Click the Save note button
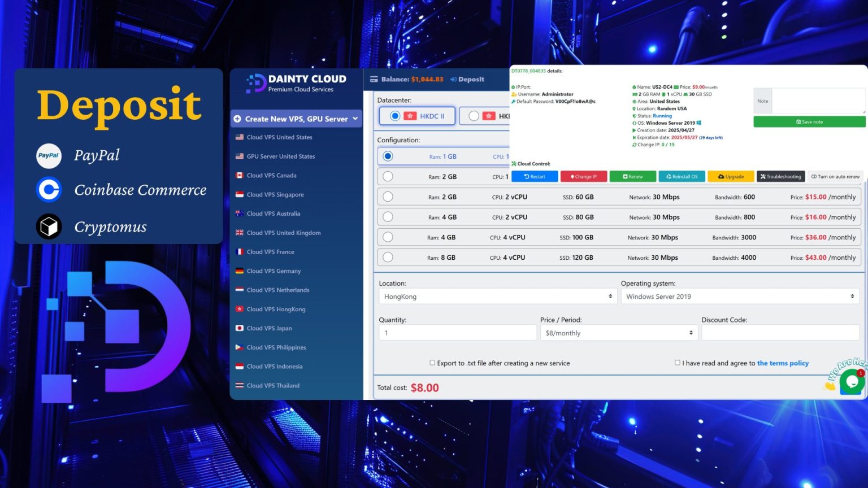Viewport: 868px width, 488px height. (x=809, y=121)
